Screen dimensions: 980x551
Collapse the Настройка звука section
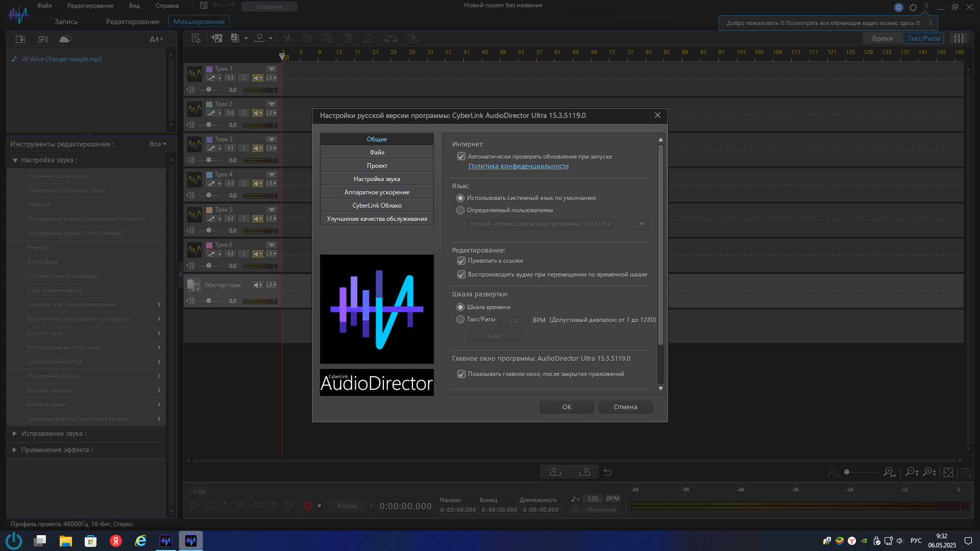click(15, 160)
